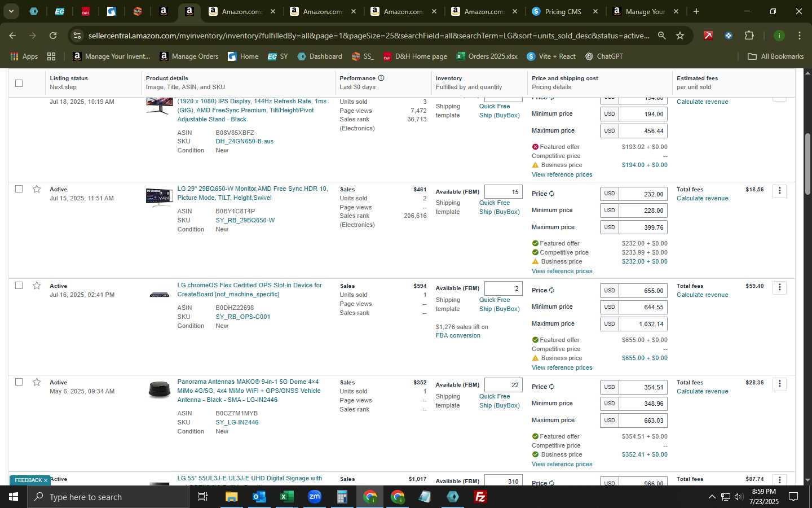Open the All Bookmarks folder
The height and width of the screenshot is (508, 812).
775,56
